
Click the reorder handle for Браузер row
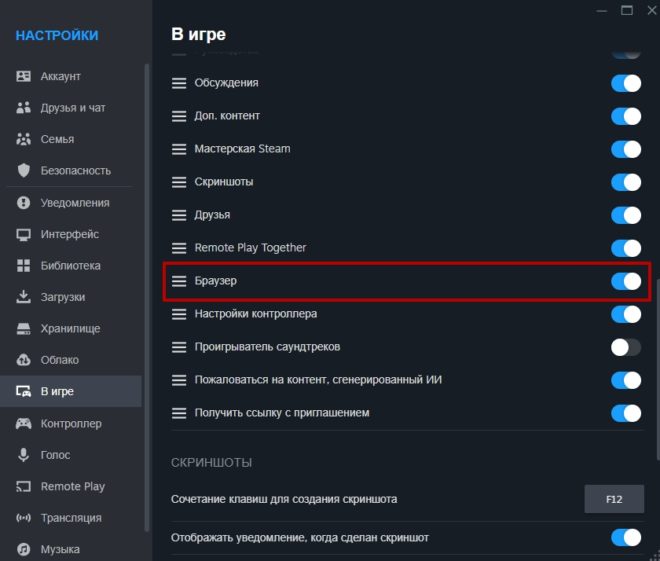click(x=179, y=281)
